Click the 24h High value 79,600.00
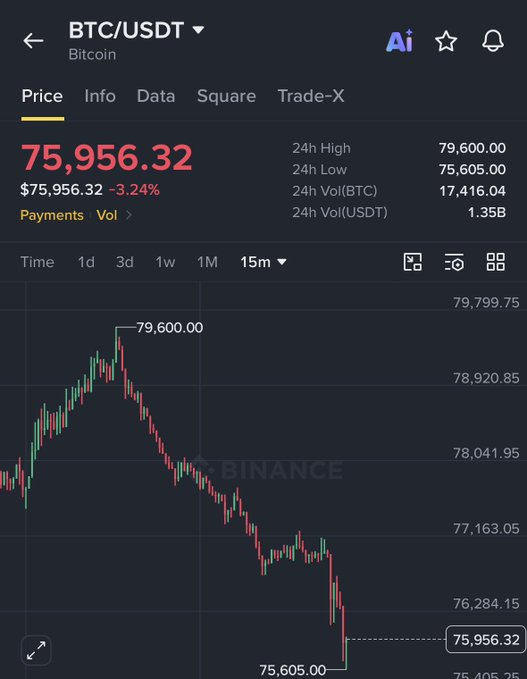 pos(472,148)
